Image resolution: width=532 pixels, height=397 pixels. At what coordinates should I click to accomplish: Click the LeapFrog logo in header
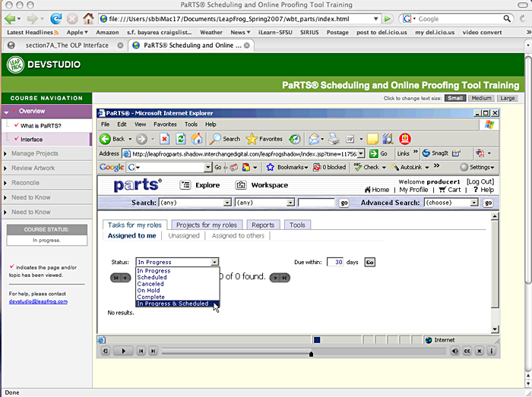[15, 65]
